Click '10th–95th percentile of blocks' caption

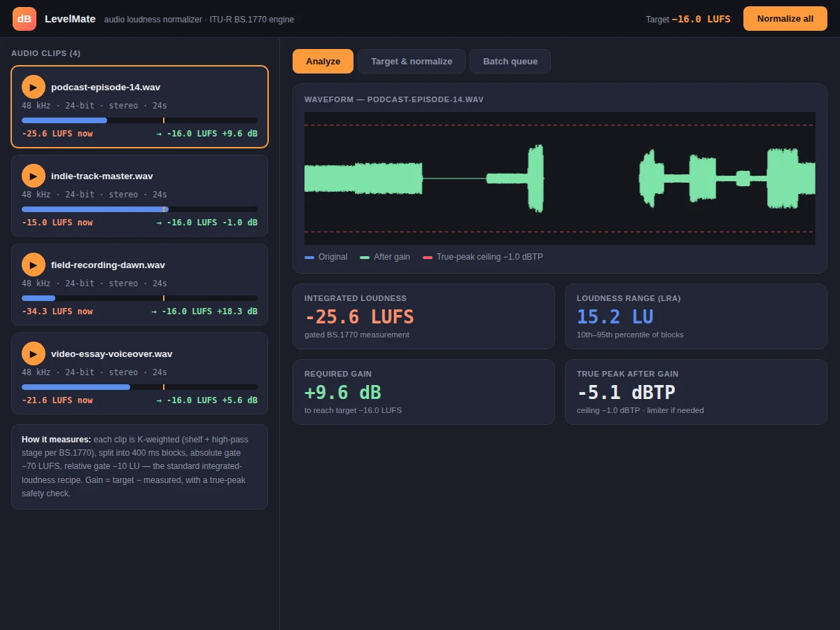pyautogui.click(x=630, y=335)
